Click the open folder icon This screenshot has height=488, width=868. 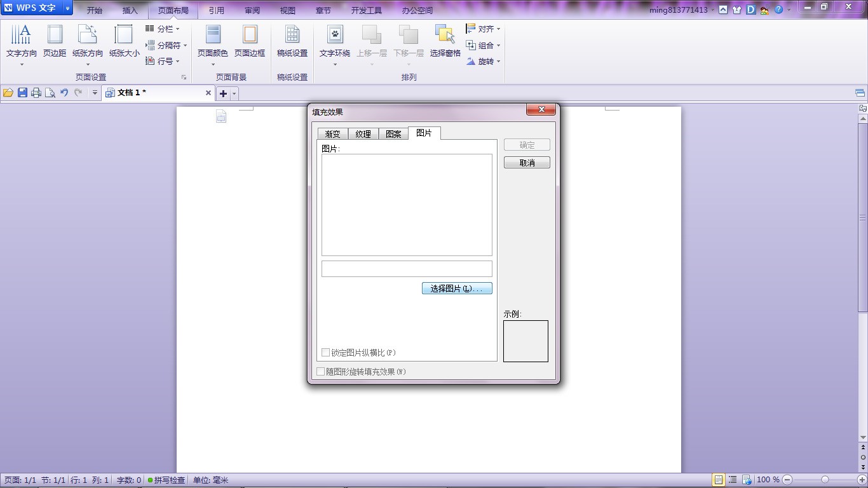pos(8,93)
